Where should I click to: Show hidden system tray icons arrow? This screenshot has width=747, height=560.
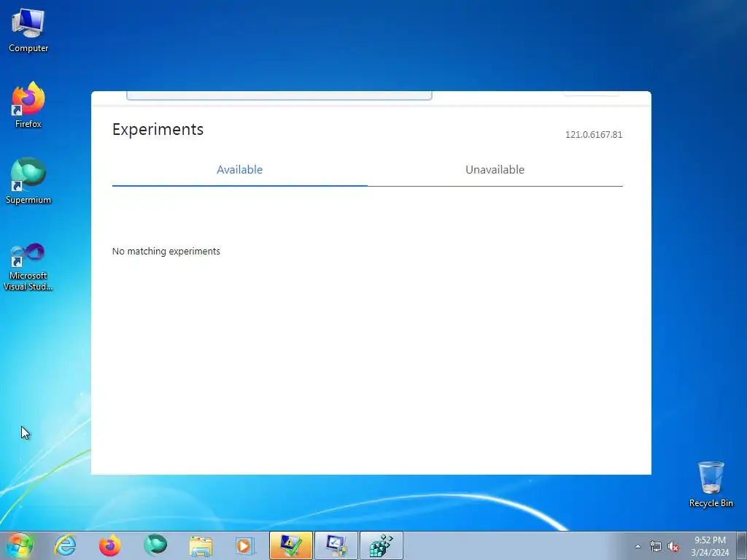click(x=638, y=546)
